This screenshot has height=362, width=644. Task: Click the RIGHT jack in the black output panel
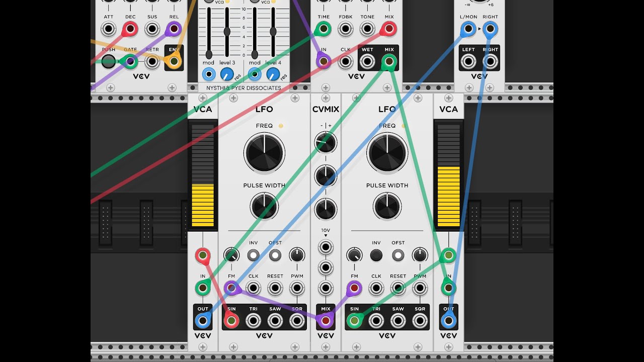point(490,62)
